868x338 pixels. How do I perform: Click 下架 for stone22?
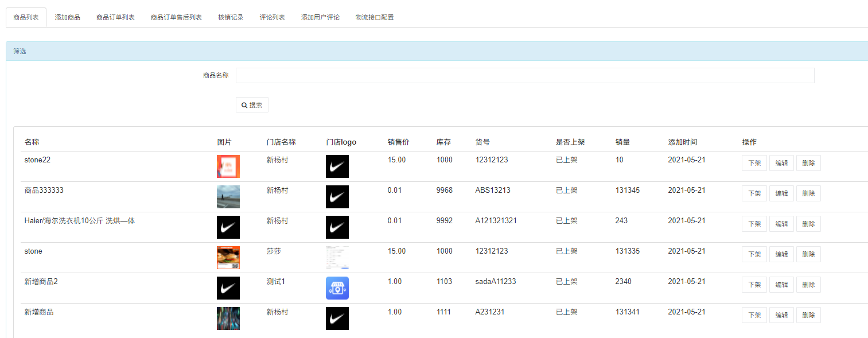click(x=754, y=163)
